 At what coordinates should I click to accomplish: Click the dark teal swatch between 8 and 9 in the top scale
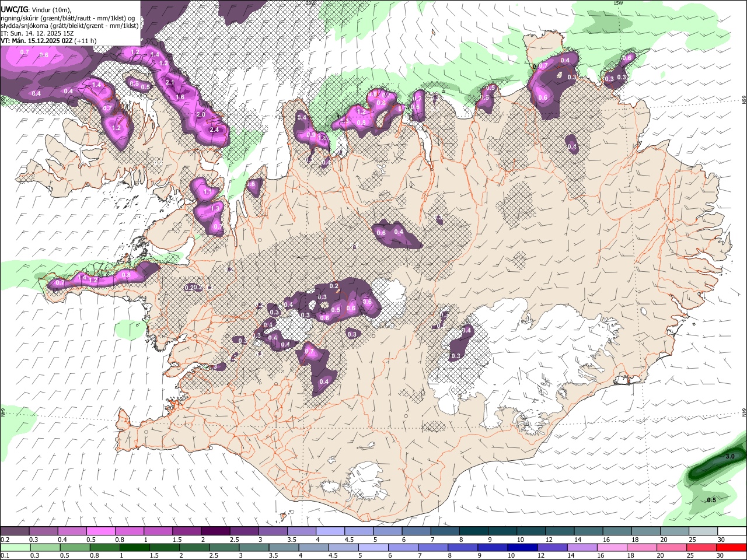click(473, 531)
